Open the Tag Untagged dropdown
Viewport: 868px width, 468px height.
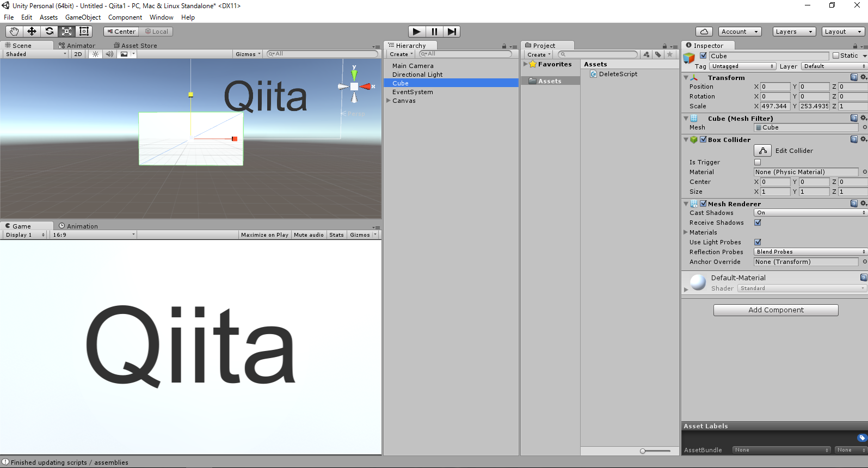742,66
